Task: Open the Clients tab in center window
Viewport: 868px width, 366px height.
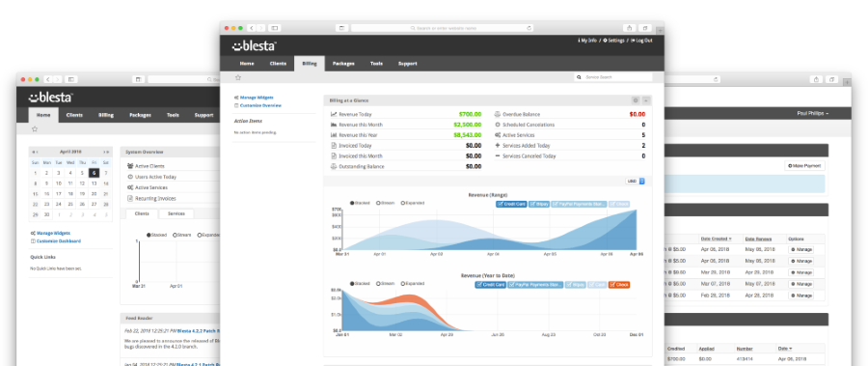Action: tap(278, 63)
